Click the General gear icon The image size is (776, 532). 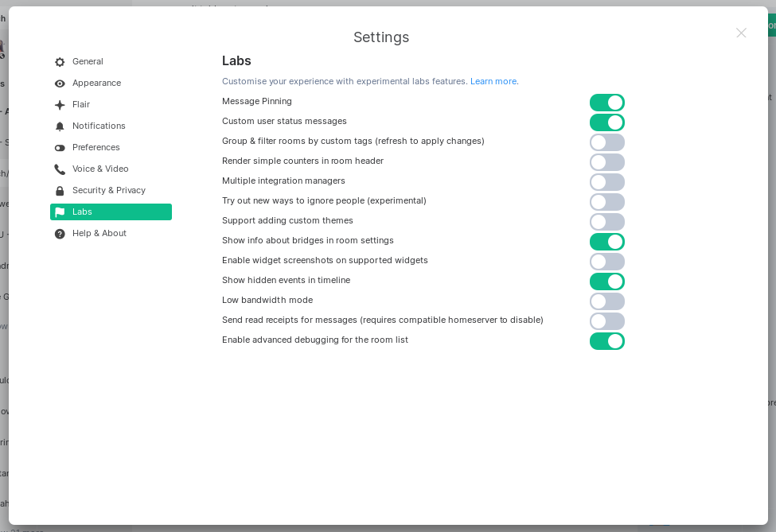pos(60,62)
